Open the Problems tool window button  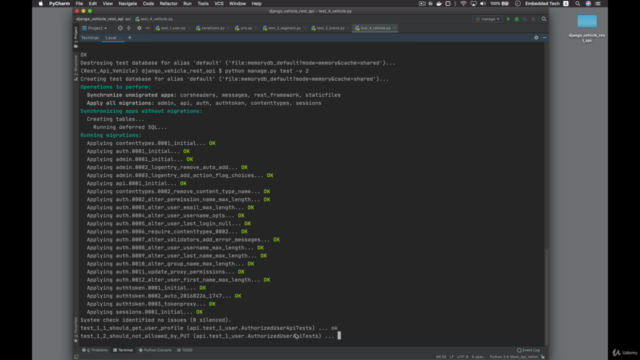[x=95, y=350]
